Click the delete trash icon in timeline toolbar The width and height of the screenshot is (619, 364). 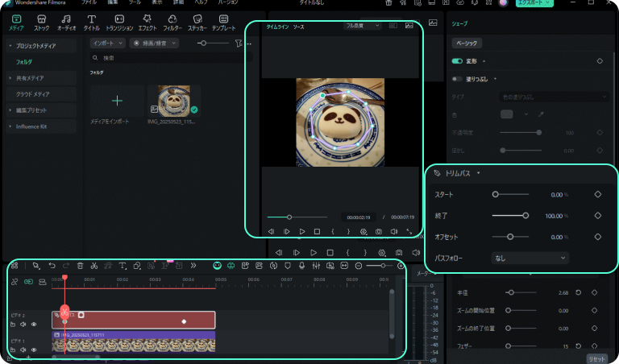(x=80, y=265)
